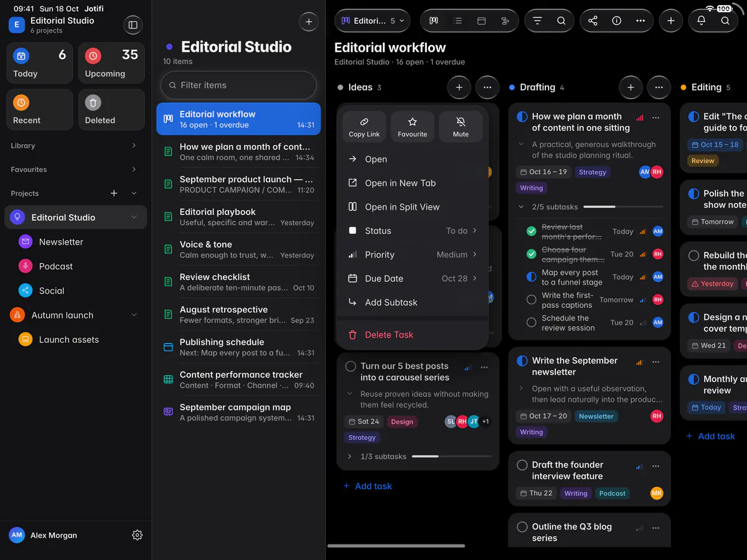The width and height of the screenshot is (747, 560).
Task: Toggle status of the Write the September newsletter task
Action: 522,361
